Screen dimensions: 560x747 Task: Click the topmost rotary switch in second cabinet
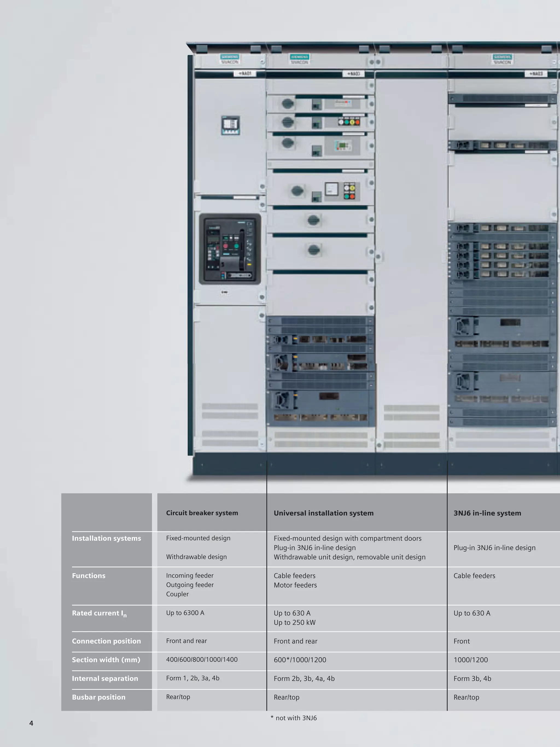click(x=288, y=104)
